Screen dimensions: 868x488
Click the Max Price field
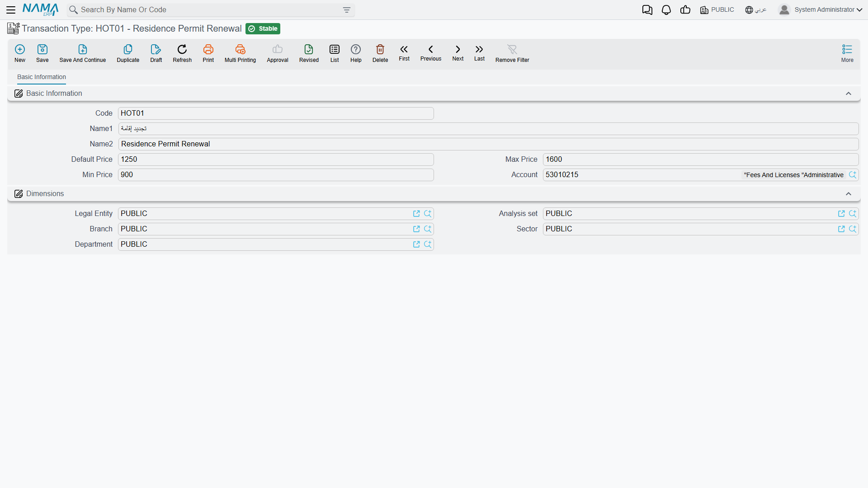(700, 160)
